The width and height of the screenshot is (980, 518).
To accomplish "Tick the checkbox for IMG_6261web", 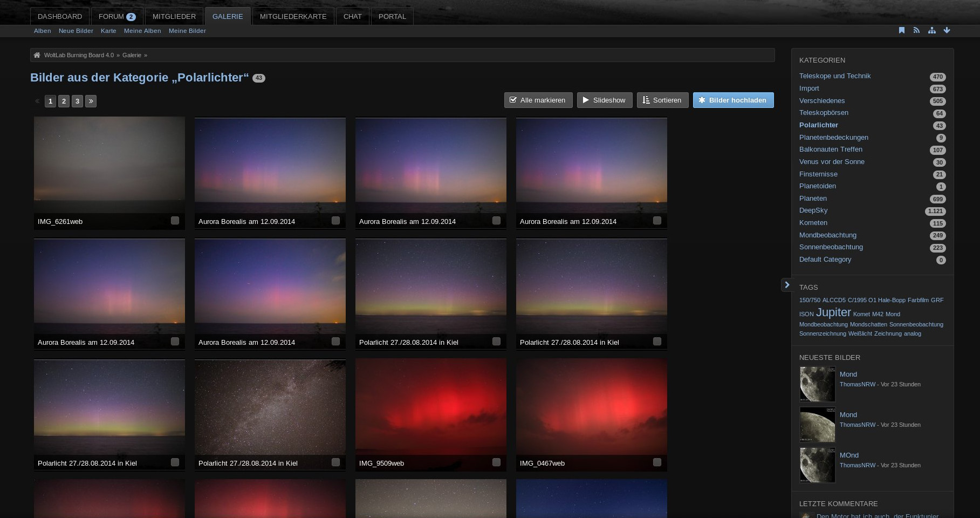I will (175, 221).
